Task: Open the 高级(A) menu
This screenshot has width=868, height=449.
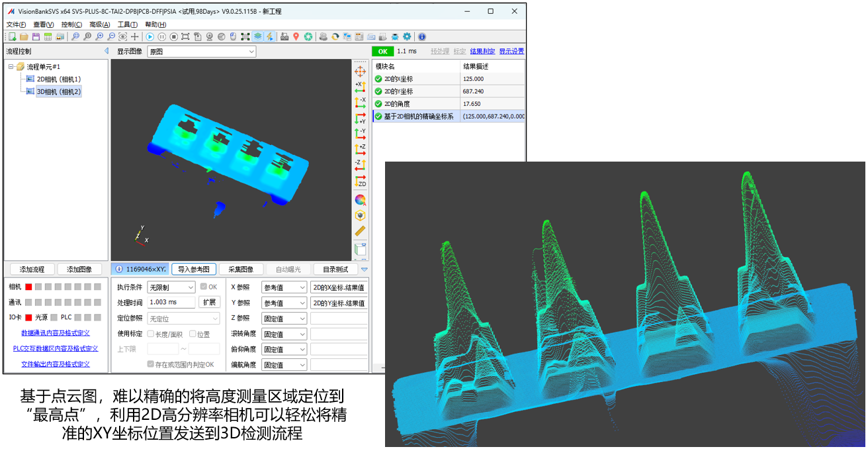Action: pos(99,25)
